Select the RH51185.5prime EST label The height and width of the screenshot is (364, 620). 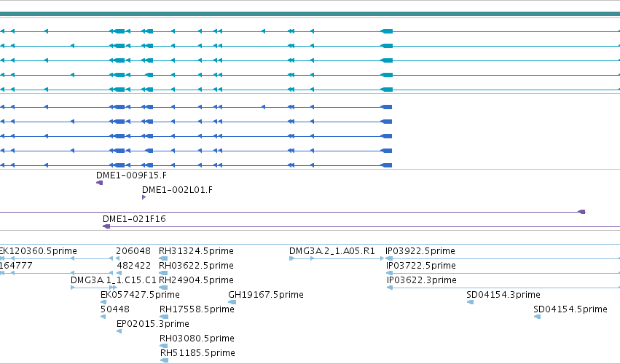(197, 353)
